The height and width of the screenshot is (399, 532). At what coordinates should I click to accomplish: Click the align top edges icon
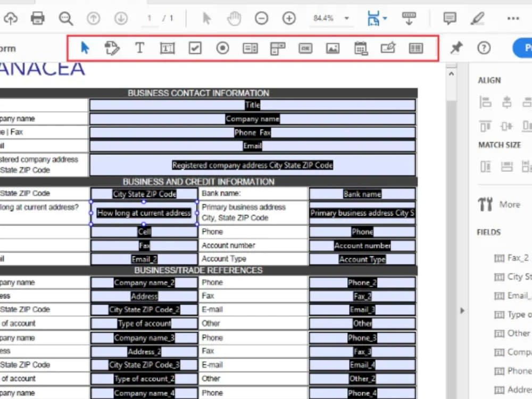click(485, 126)
